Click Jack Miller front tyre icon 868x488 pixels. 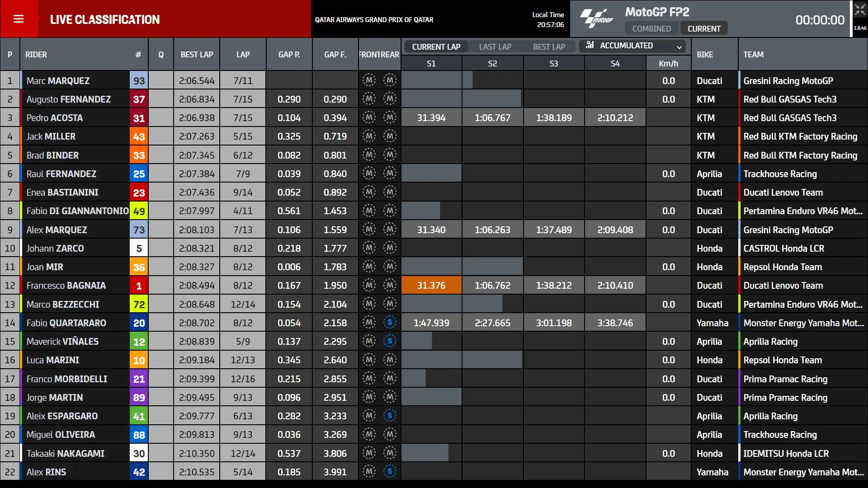[369, 136]
